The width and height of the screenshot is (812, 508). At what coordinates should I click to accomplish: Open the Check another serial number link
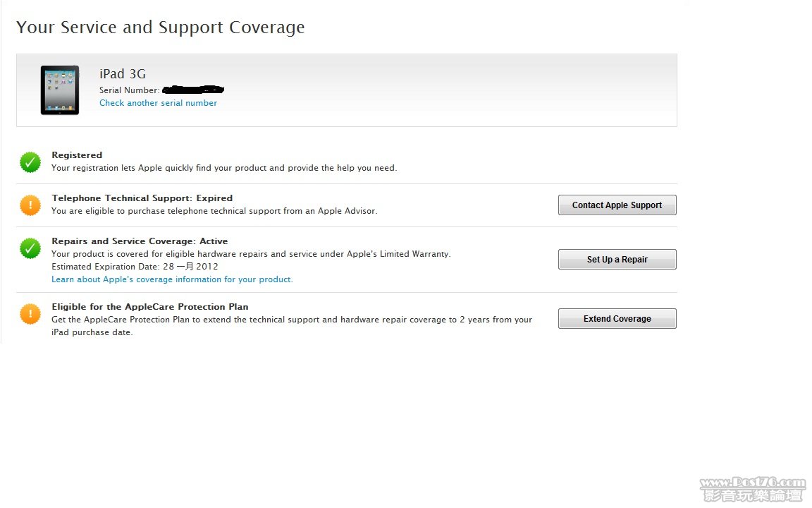(x=158, y=103)
